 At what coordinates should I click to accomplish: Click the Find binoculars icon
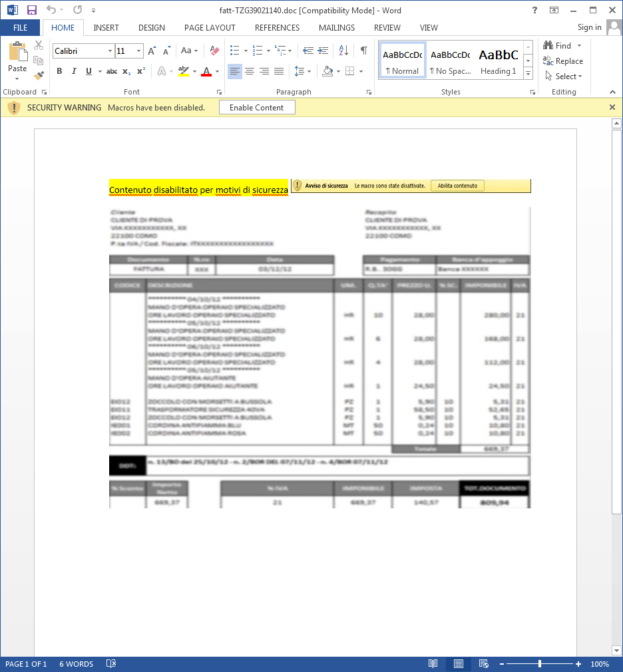point(548,45)
